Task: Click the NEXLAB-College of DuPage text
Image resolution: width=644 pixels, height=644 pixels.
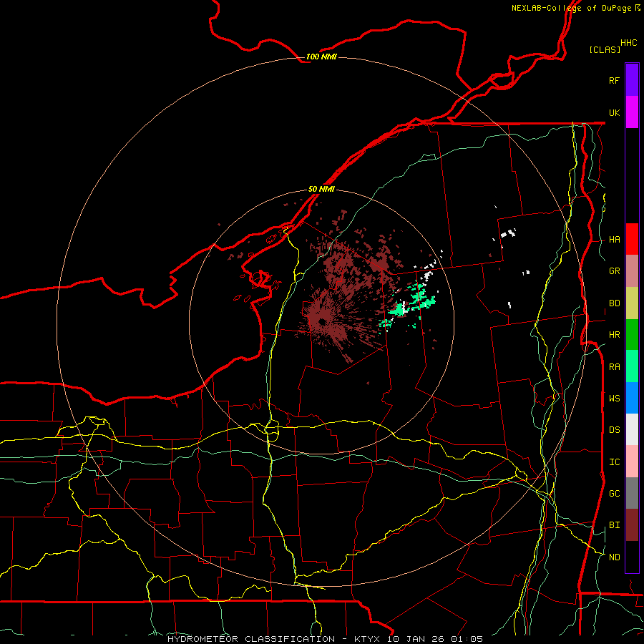Action: click(571, 8)
